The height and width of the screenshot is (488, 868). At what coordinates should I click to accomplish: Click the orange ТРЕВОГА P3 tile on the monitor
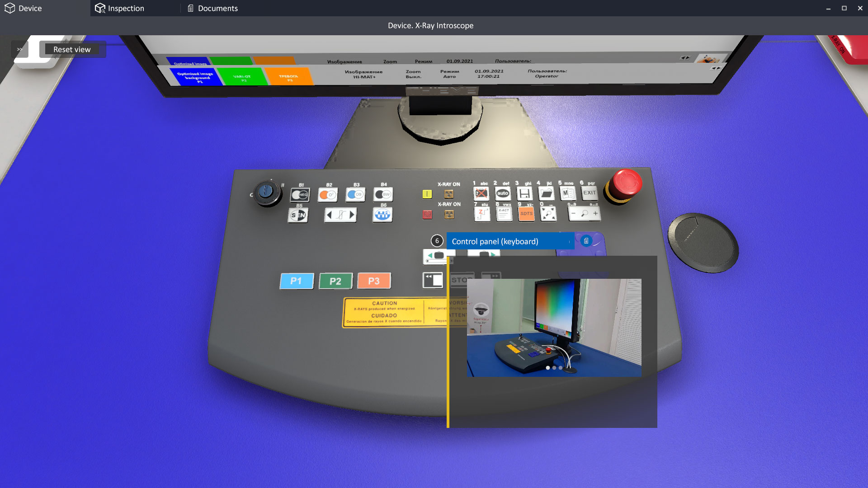pyautogui.click(x=288, y=76)
